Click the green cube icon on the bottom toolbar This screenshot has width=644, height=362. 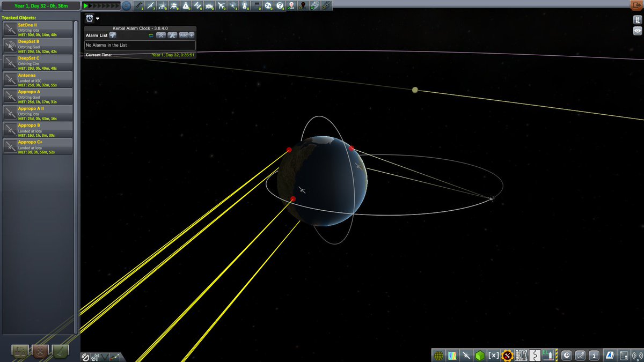(479, 355)
